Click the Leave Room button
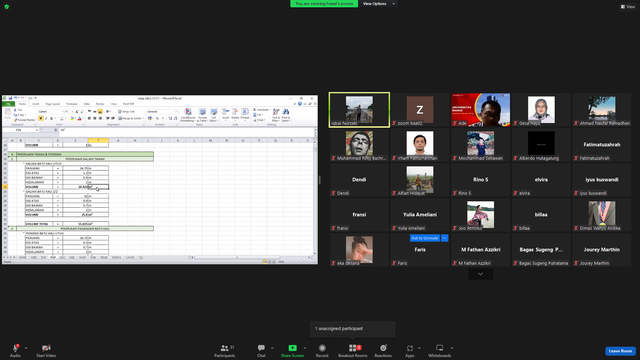This screenshot has height=360, width=640. pos(620,351)
